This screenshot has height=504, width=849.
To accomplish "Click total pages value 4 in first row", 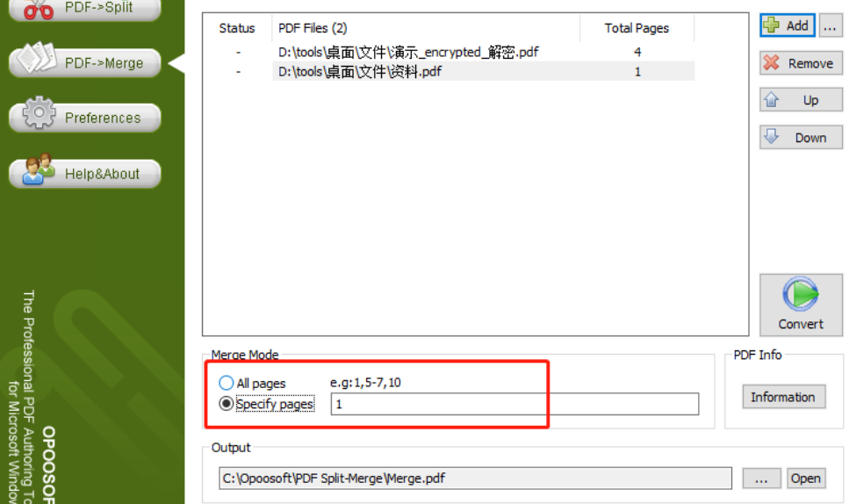I will (637, 52).
